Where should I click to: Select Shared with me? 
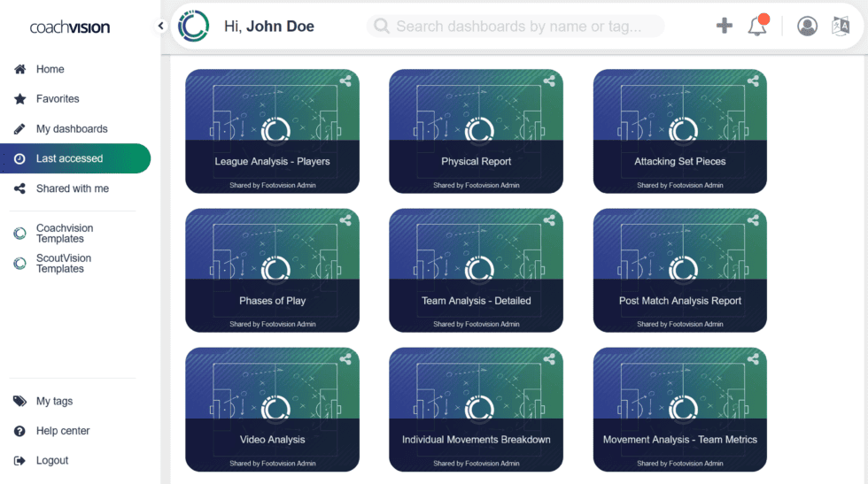pyautogui.click(x=72, y=188)
